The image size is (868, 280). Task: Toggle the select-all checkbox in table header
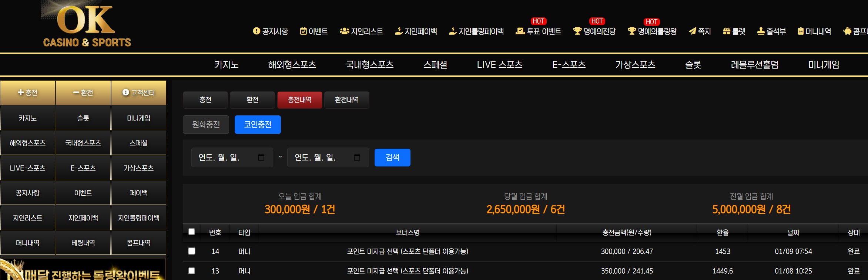point(192,232)
